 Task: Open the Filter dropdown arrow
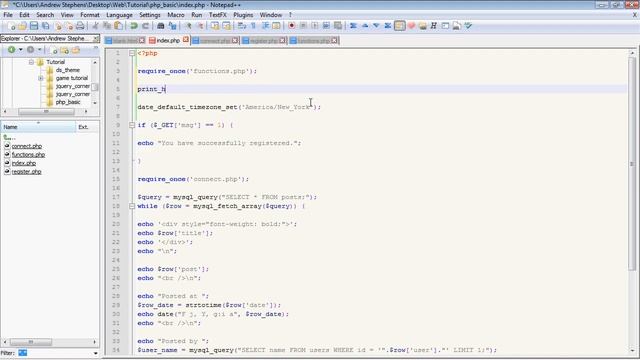pos(96,353)
